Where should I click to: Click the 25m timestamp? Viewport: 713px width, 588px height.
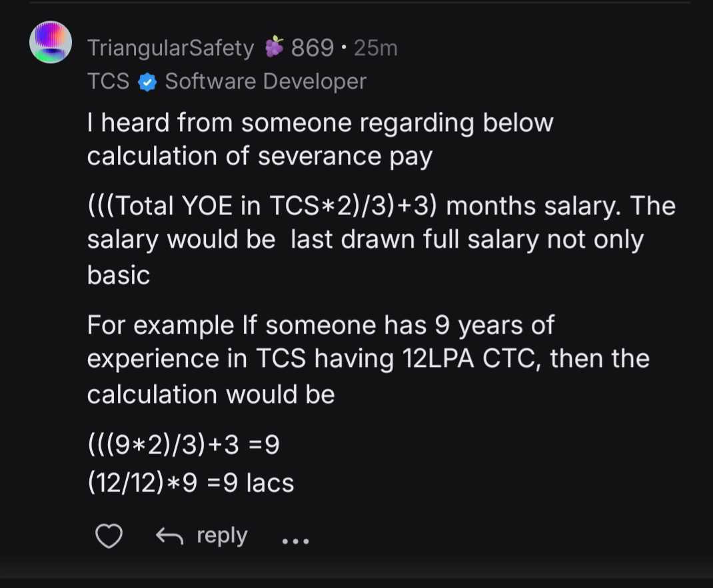click(376, 48)
